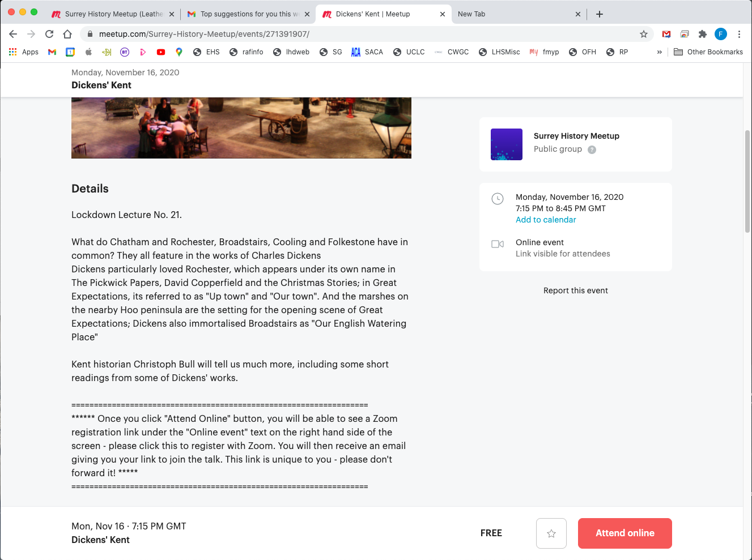Image resolution: width=752 pixels, height=560 pixels.
Task: Open the CWGC bookmark
Action: tap(452, 52)
